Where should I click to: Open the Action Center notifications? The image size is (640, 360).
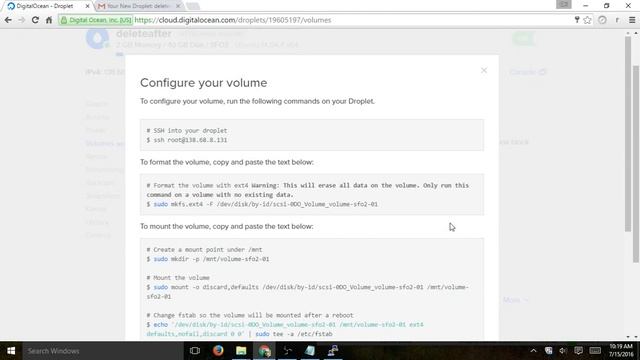pos(578,351)
